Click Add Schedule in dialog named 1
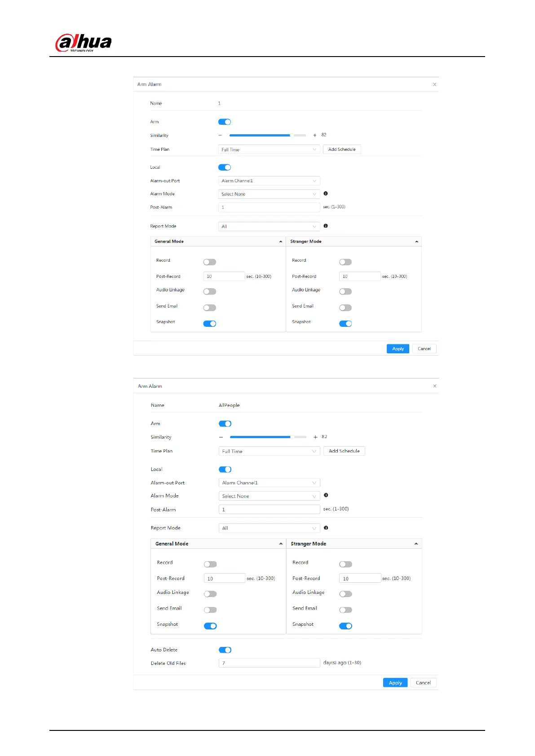Screen dimensions: 535x756 [342, 149]
